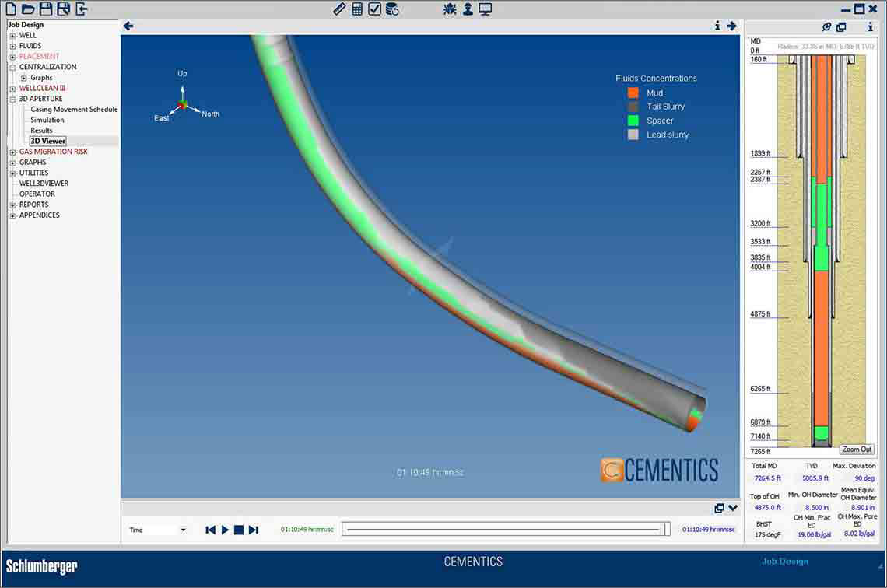887x588 pixels.
Task: Select the pencil edit tool in the toolbar
Action: [x=339, y=9]
